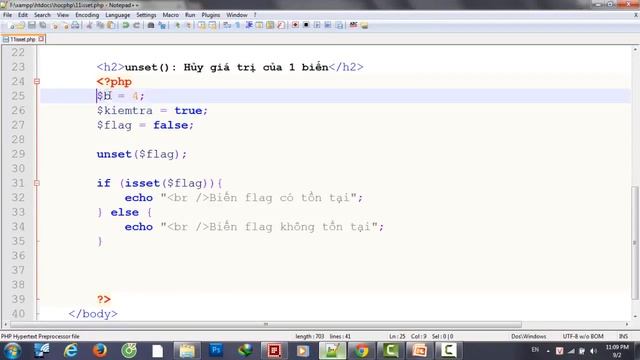Select the 11isset.php document tab
640x360 pixels.
(23, 39)
